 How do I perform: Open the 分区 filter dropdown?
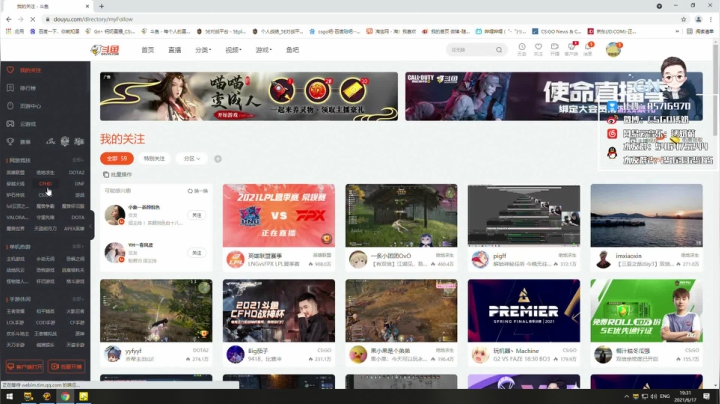[x=191, y=158]
